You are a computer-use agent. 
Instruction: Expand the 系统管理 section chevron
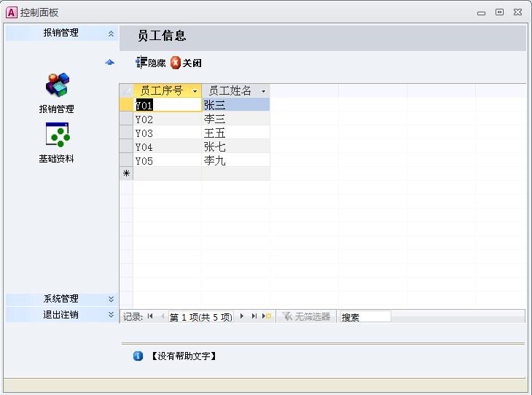pos(111,299)
